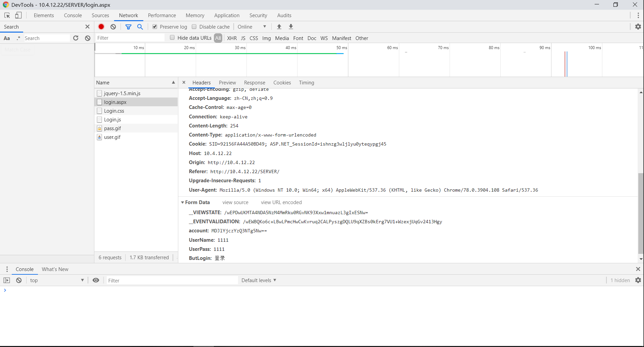644x347 pixels.
Task: Collapse the Form Data section
Action: (183, 202)
